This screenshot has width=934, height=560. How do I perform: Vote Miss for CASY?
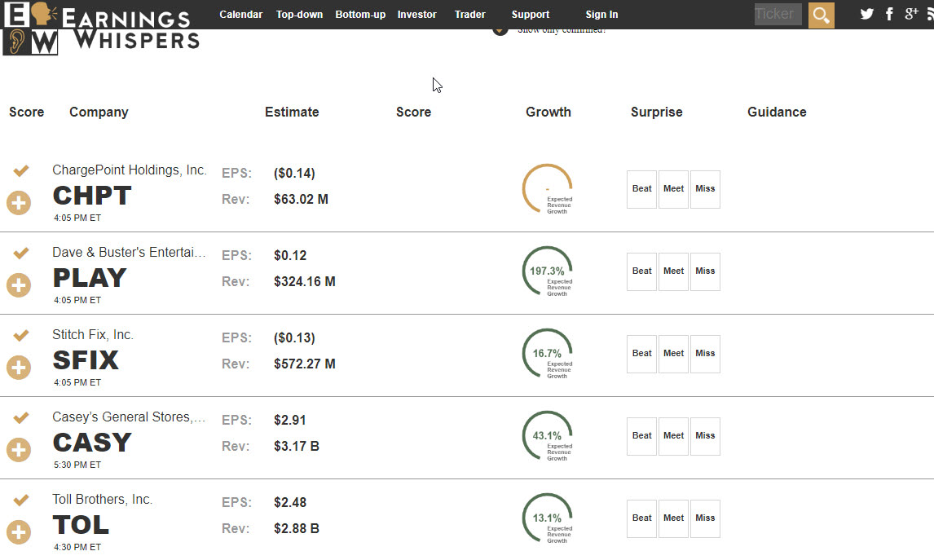tap(705, 436)
